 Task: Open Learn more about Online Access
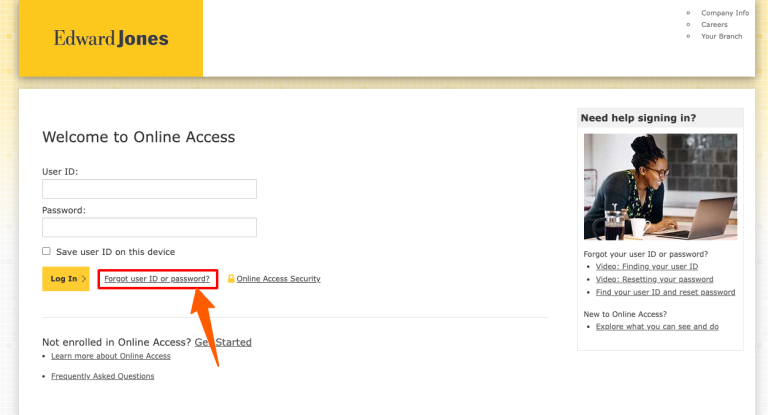tap(111, 356)
